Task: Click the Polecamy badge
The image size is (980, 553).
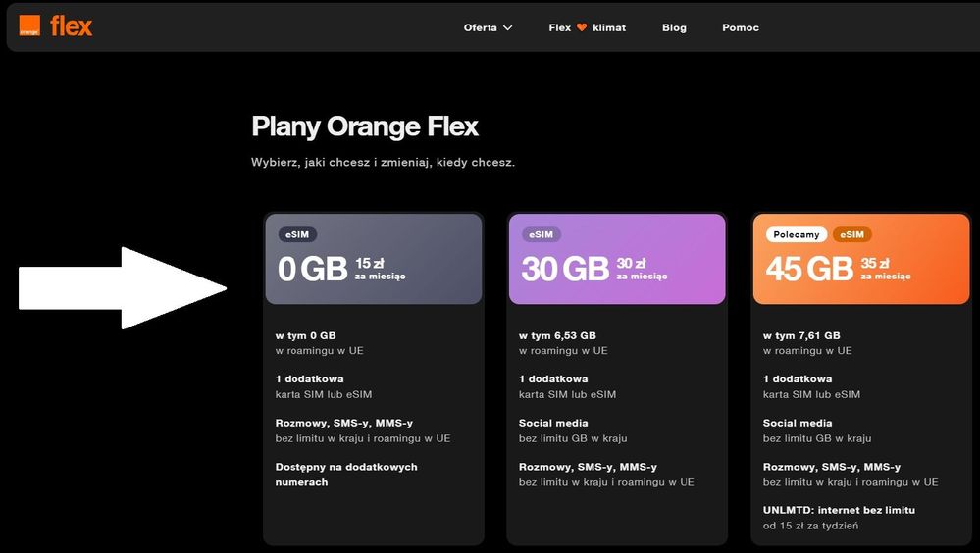Action: tap(796, 234)
